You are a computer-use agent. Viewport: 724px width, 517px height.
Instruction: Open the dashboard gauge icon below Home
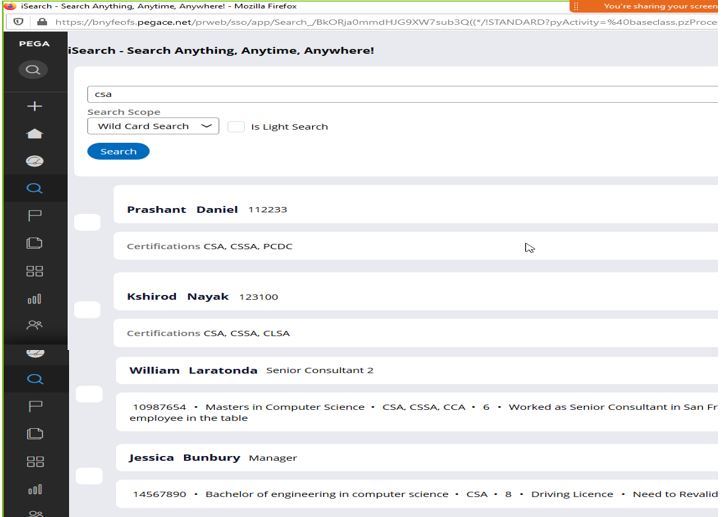coord(35,161)
